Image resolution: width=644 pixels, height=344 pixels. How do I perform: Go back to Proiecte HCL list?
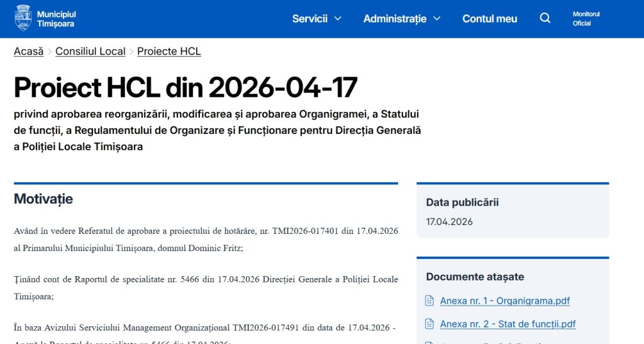click(x=169, y=52)
